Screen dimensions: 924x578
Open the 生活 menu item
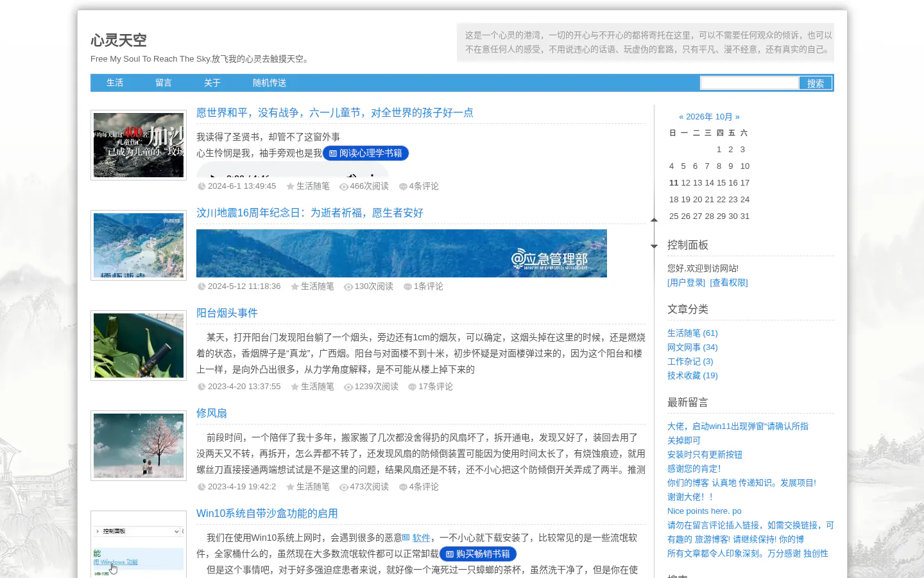coord(115,83)
